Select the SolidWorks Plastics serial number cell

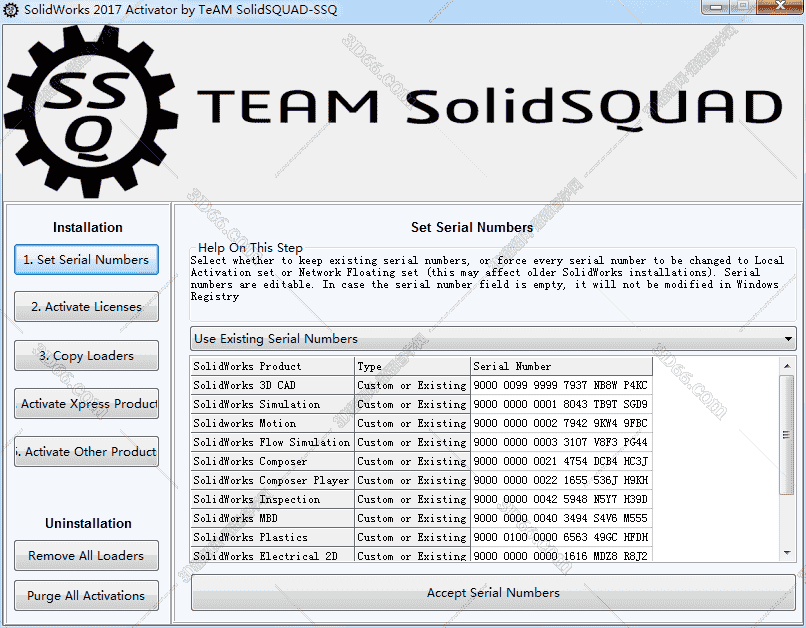(x=560, y=538)
